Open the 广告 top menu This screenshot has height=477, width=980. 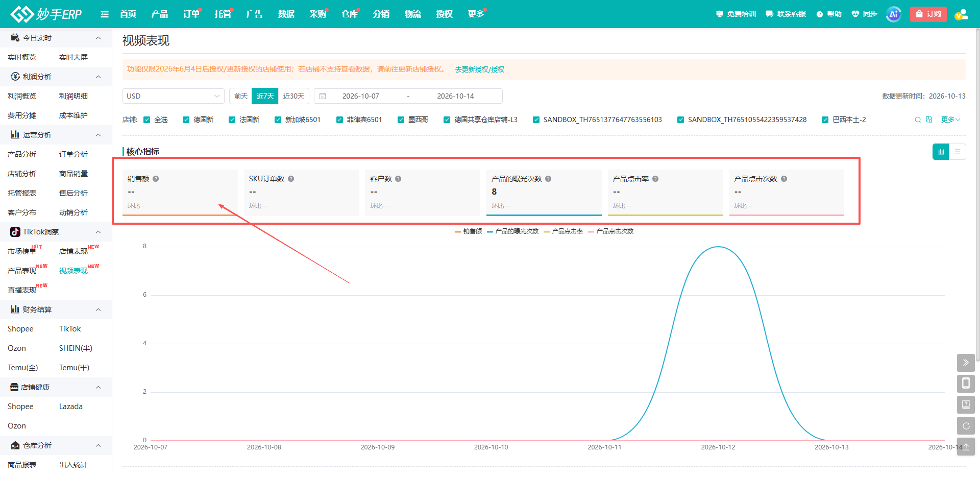[255, 14]
